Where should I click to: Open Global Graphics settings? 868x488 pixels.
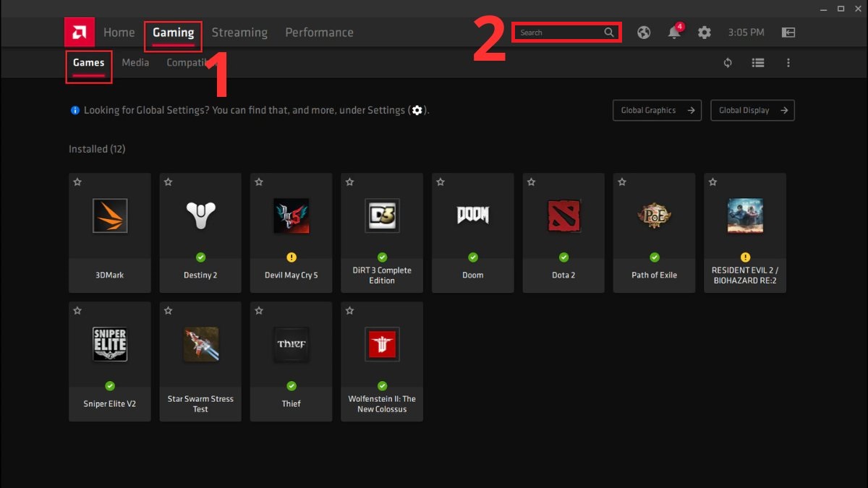point(656,110)
